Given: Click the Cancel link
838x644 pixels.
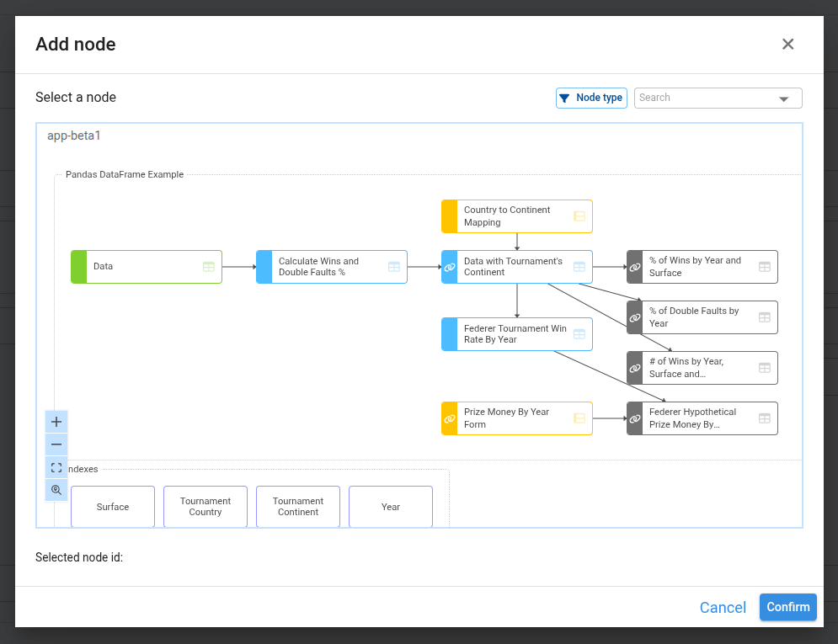Looking at the screenshot, I should pyautogui.click(x=723, y=608).
